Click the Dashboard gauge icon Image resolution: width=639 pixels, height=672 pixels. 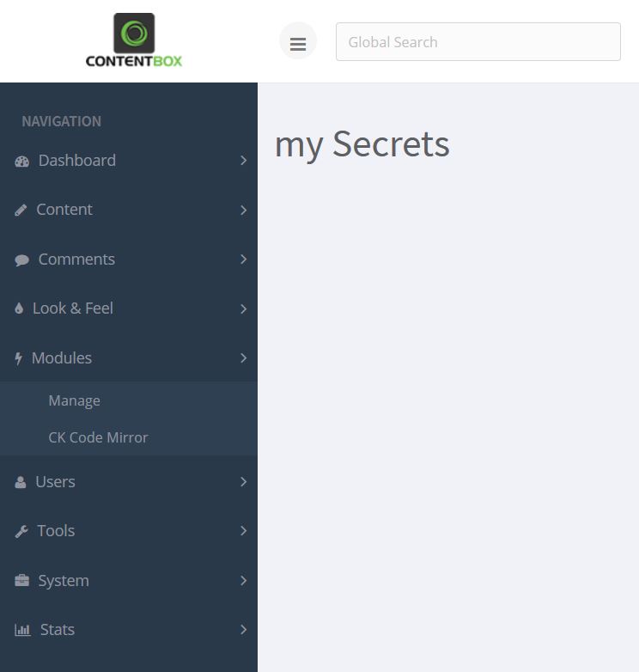pos(21,162)
